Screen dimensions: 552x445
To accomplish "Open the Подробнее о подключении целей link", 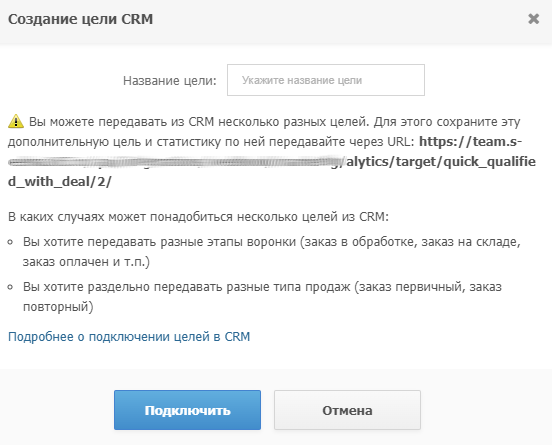I will [x=129, y=337].
